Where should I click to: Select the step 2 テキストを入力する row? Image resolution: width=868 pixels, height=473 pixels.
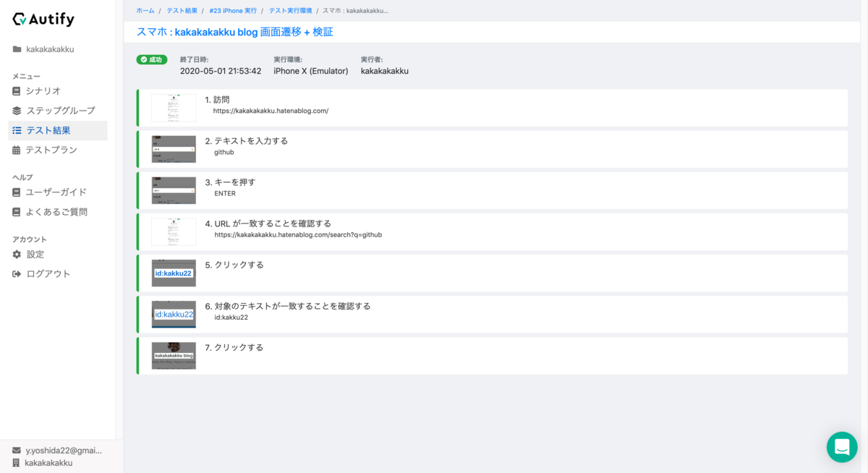492,148
